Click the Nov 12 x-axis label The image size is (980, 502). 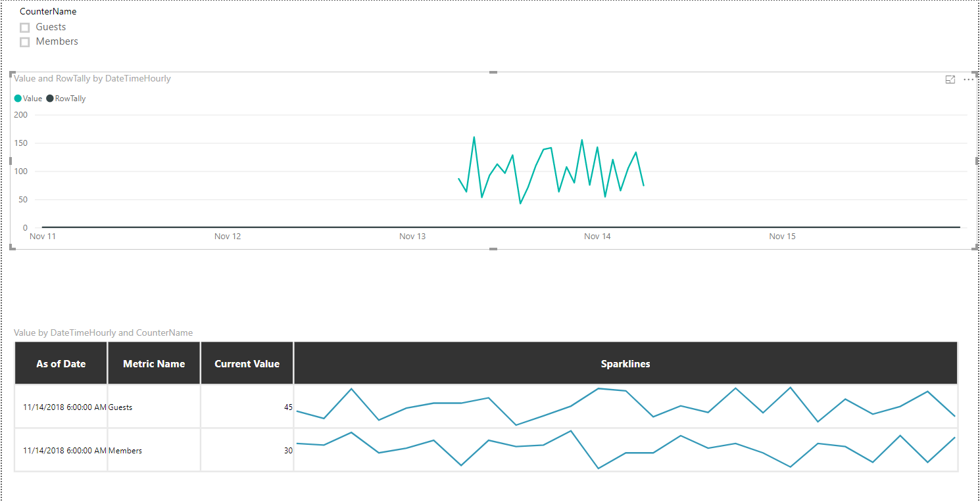click(x=228, y=237)
